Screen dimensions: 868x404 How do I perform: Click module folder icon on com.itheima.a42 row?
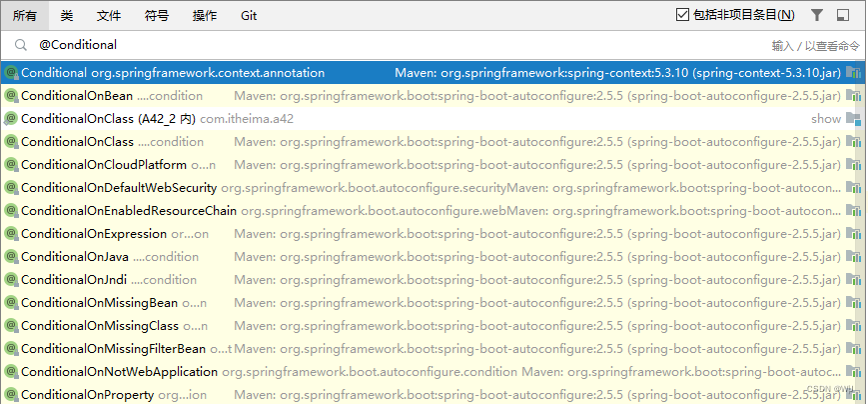854,119
